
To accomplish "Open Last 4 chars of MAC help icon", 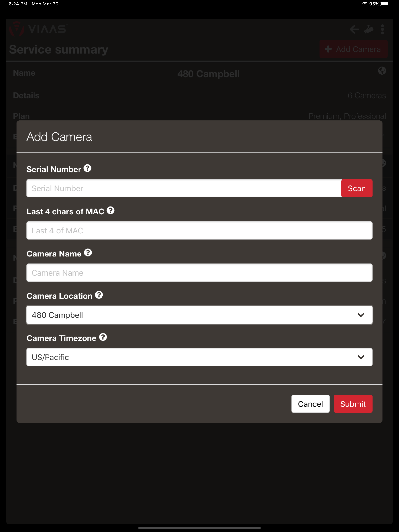I will coord(110,211).
